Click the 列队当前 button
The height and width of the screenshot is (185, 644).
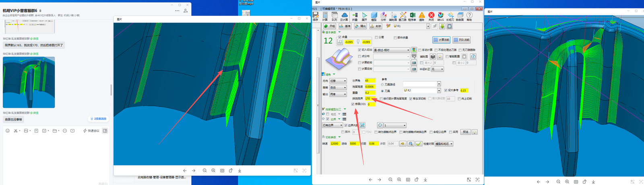click(461, 40)
